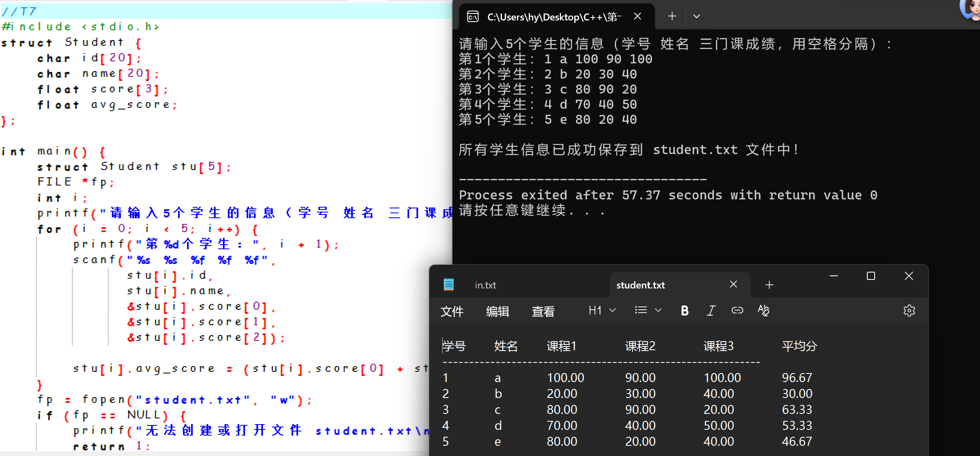Viewport: 980px width, 456px height.
Task: Click the user avatar in corner
Action: [972, 9]
